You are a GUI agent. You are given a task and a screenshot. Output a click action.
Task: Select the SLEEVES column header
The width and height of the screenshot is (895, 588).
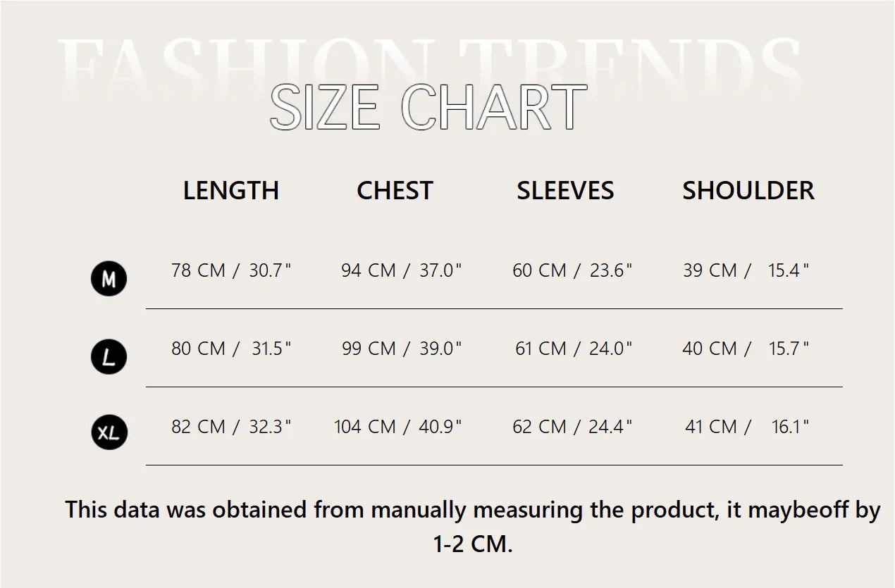(565, 191)
